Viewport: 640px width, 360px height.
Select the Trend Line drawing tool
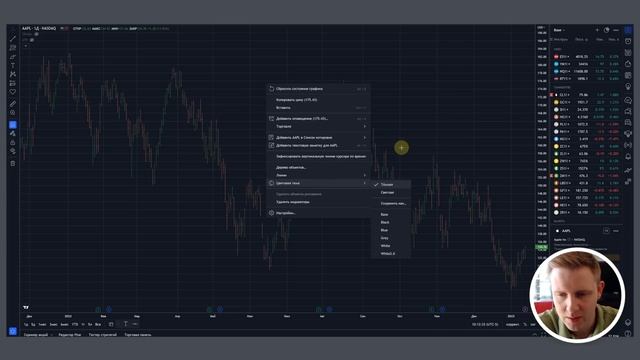pos(13,39)
